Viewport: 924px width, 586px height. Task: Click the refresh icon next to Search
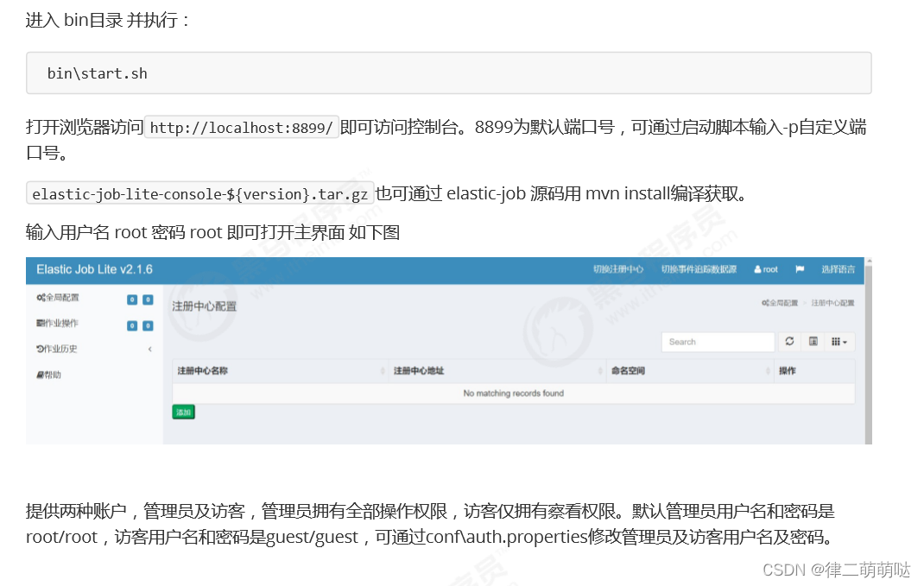point(789,342)
